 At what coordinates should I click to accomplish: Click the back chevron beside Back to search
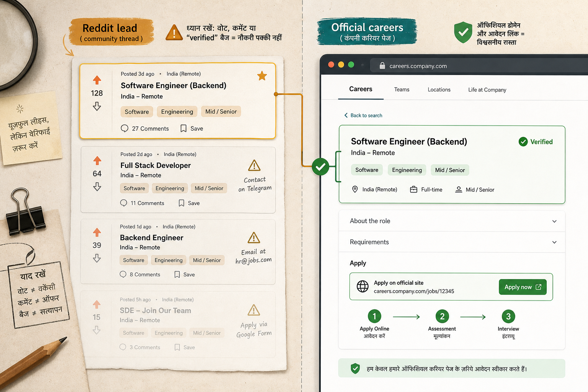[x=346, y=115]
